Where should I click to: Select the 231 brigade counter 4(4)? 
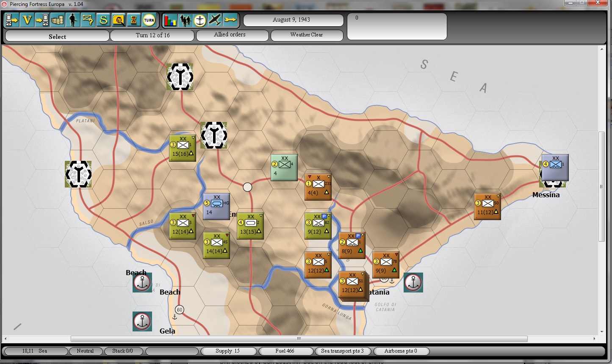pyautogui.click(x=318, y=187)
